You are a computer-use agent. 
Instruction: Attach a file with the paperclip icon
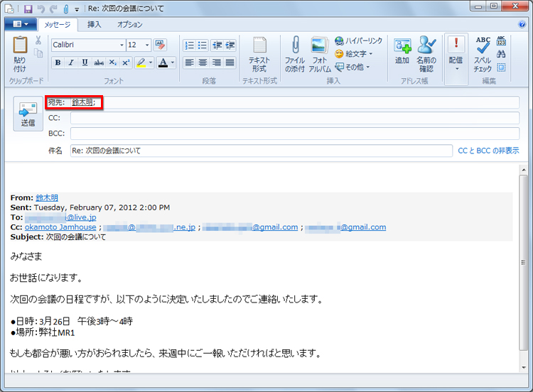[295, 55]
